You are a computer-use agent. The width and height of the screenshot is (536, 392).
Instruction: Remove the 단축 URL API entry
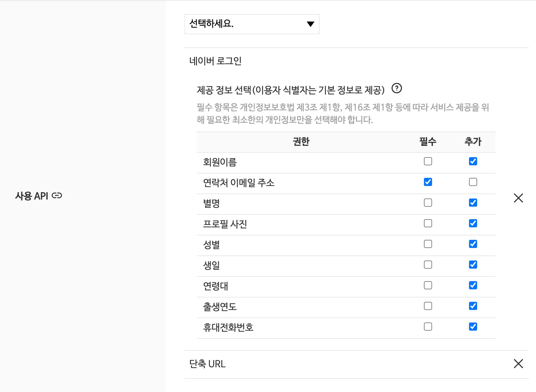tap(518, 364)
